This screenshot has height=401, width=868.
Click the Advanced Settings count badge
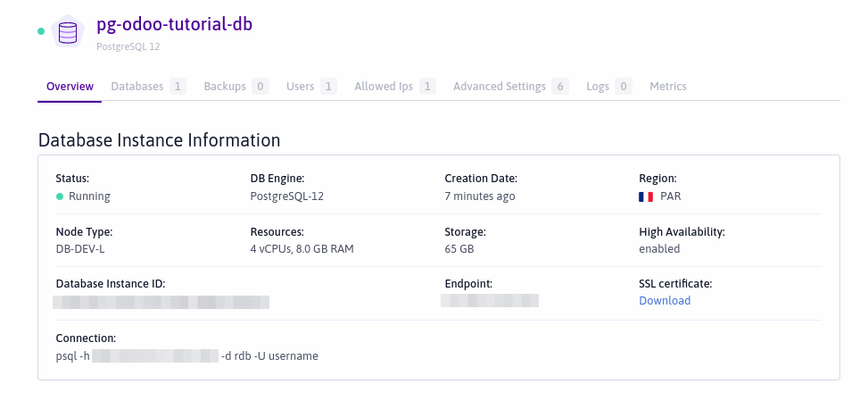[x=560, y=87]
